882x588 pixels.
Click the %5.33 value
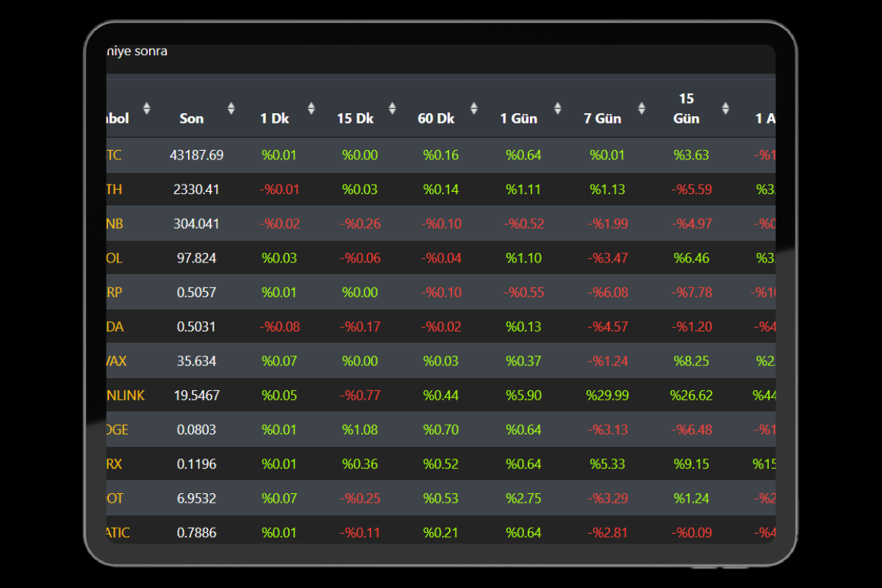click(607, 464)
